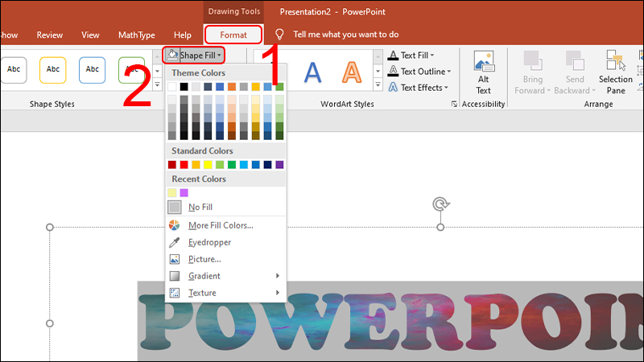Screen dimensions: 644x362
Task: Open the MathType tab
Action: pyautogui.click(x=137, y=35)
